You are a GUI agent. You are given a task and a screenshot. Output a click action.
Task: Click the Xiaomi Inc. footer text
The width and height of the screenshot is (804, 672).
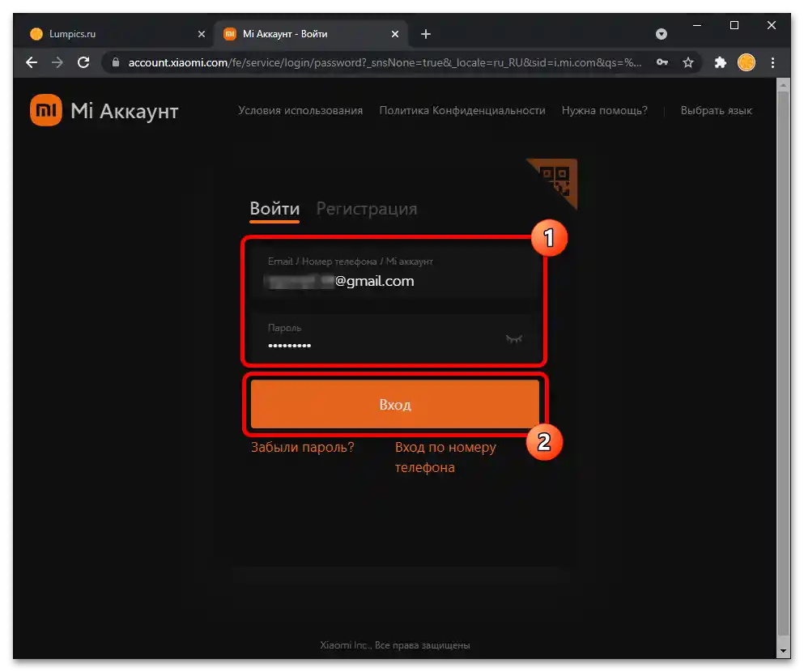[x=395, y=645]
